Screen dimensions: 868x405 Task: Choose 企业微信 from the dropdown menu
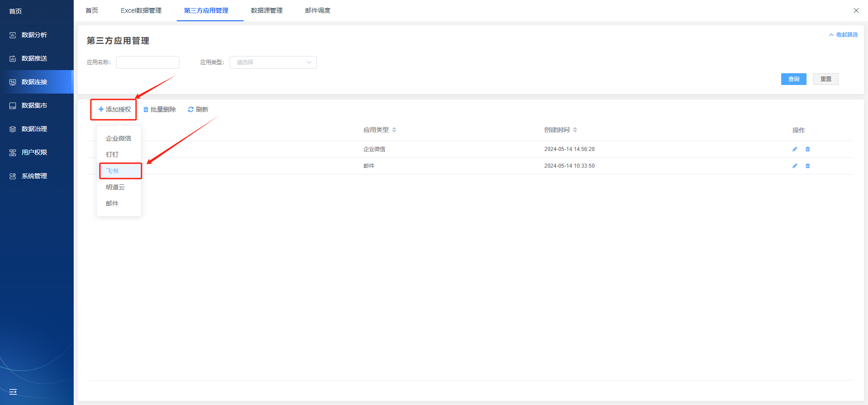point(119,138)
